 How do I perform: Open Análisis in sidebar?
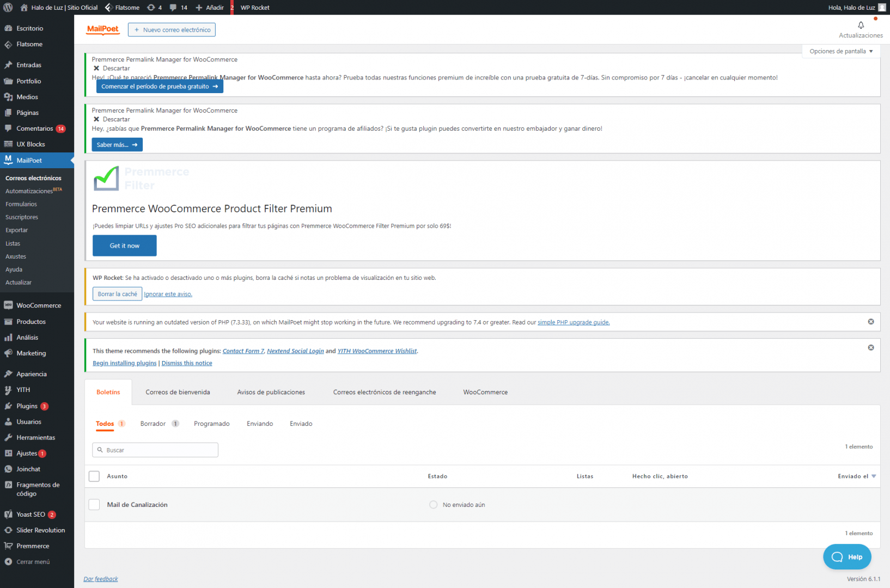[x=27, y=338]
